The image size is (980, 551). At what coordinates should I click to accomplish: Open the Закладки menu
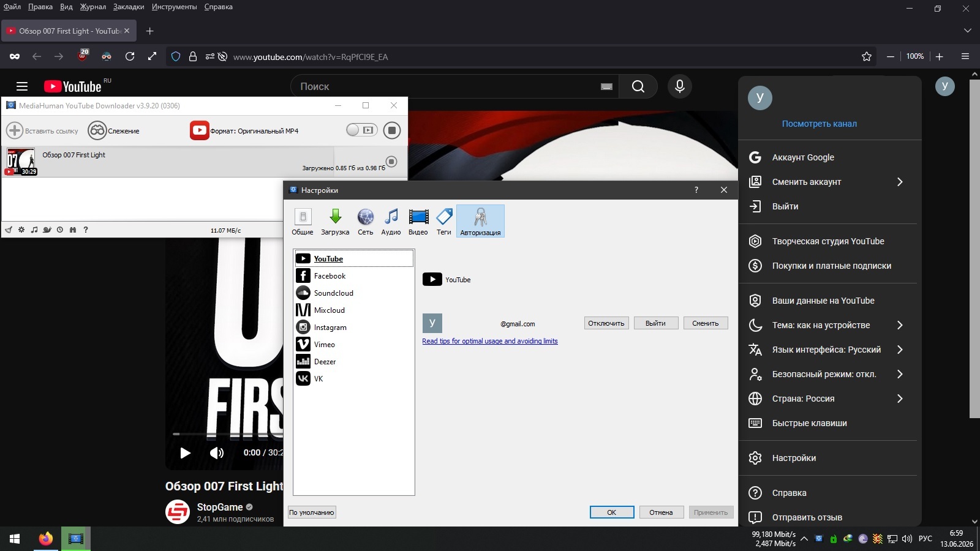129,7
